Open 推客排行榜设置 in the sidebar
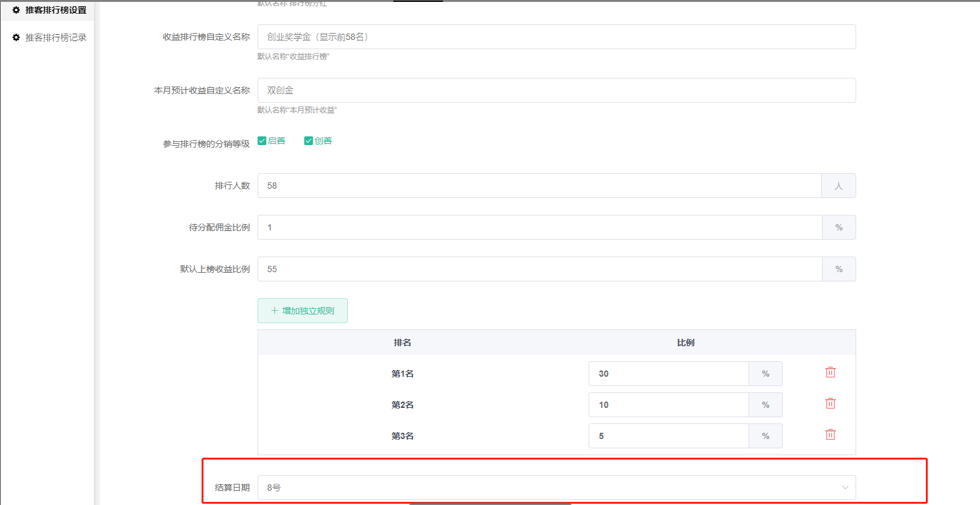The image size is (980, 505). [x=55, y=10]
